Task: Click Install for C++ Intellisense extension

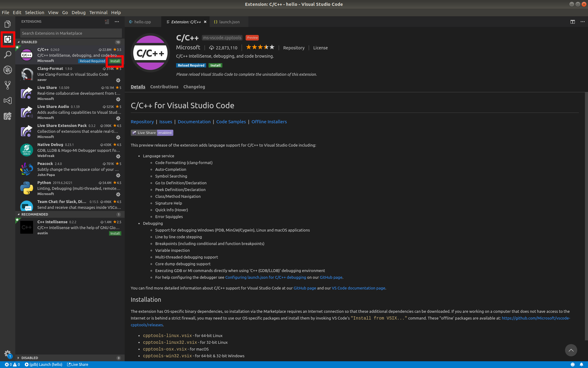Action: pyautogui.click(x=115, y=233)
